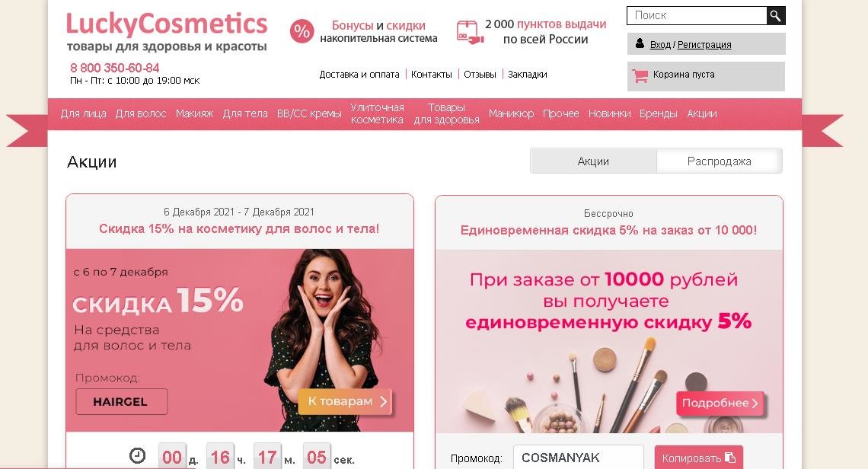
Task: Click the Поиск input field
Action: tap(697, 15)
